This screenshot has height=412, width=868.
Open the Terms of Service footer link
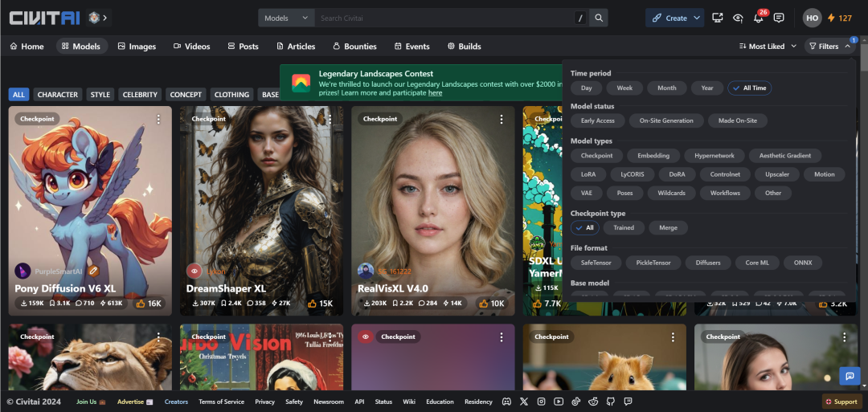[x=222, y=402]
